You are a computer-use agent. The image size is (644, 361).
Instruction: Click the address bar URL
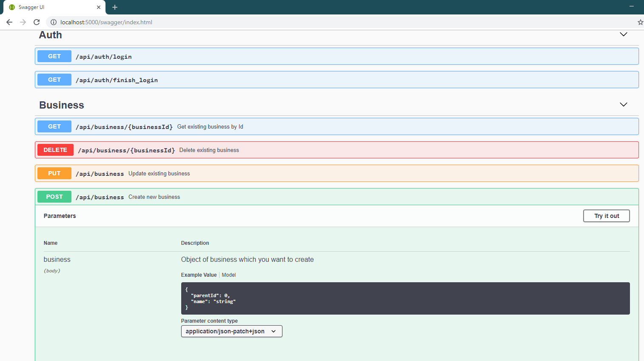[x=106, y=22]
